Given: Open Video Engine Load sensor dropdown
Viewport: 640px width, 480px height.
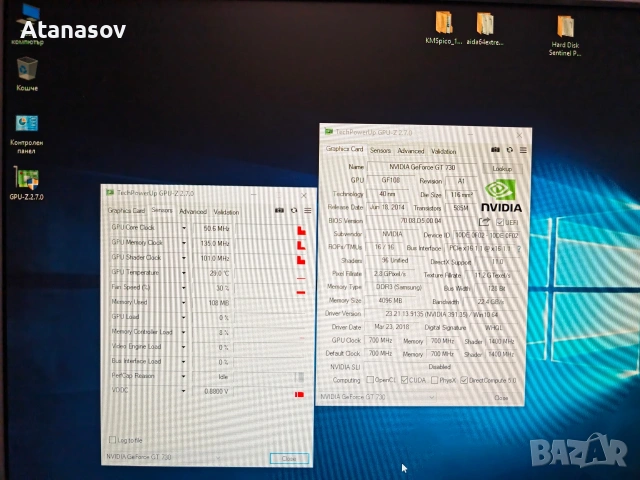Looking at the screenshot, I should (184, 347).
